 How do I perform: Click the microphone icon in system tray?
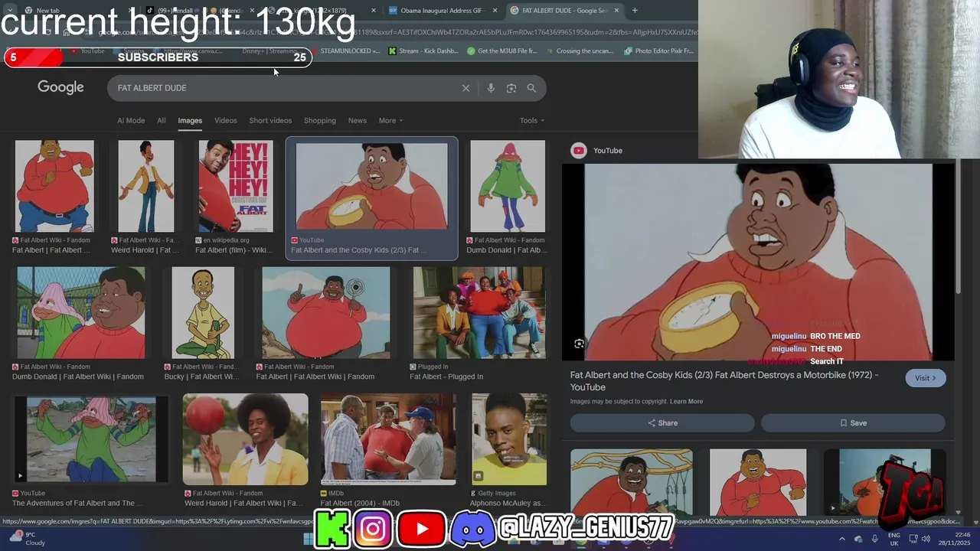coord(874,539)
